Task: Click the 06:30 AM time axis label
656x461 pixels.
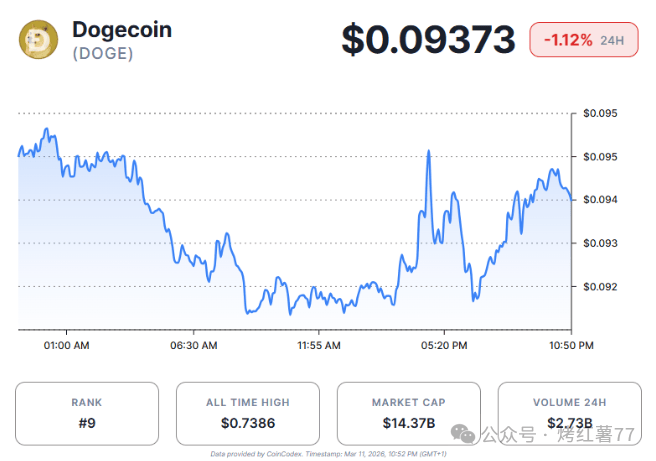Action: pyautogui.click(x=194, y=345)
